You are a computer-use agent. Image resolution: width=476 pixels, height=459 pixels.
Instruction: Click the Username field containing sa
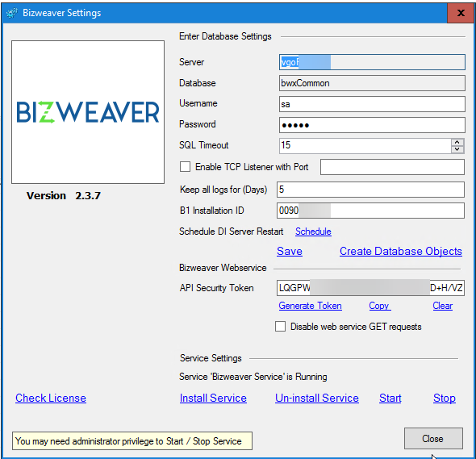tap(372, 104)
